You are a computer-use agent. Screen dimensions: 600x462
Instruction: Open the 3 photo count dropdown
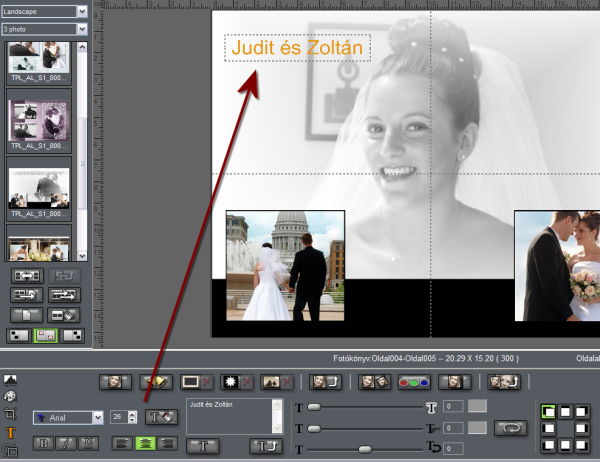(82, 29)
